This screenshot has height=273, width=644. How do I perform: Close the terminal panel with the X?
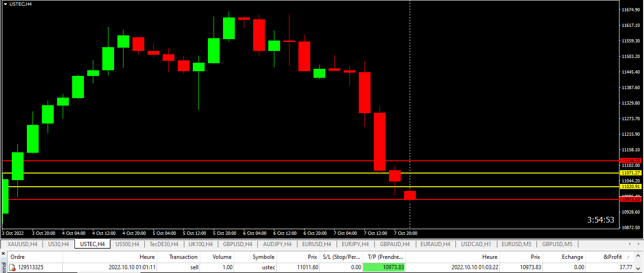[3, 254]
